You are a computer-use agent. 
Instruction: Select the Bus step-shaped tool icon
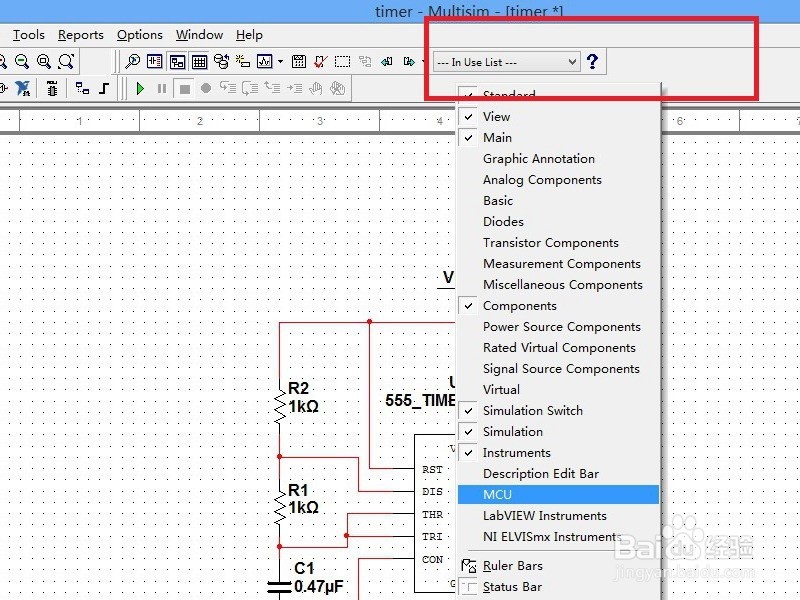[104, 88]
